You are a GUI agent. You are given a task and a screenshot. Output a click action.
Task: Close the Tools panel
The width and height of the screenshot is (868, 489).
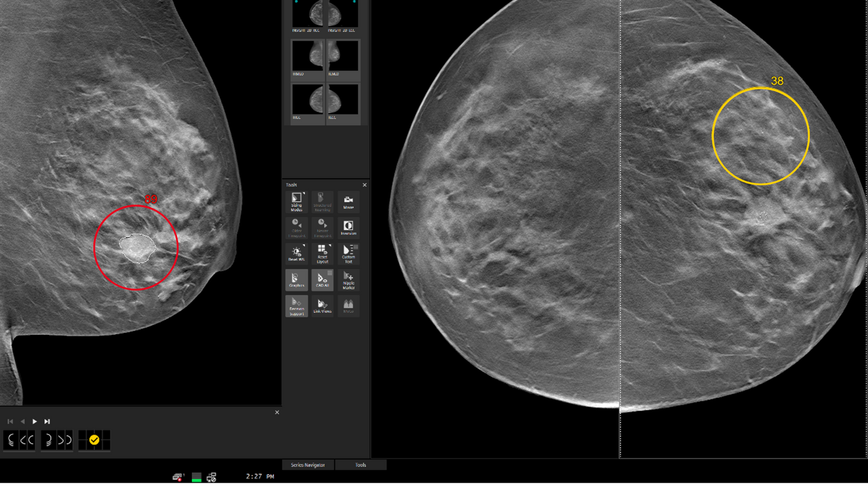364,185
